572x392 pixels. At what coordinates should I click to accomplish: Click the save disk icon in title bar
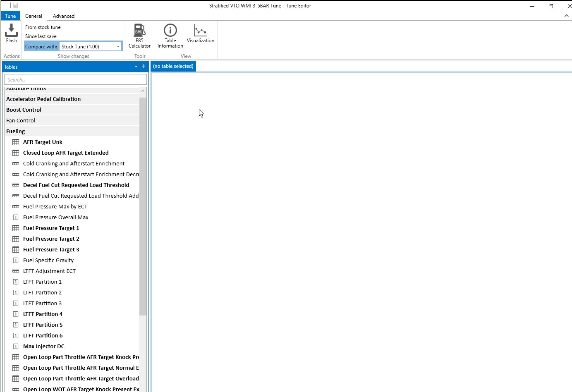click(x=16, y=6)
